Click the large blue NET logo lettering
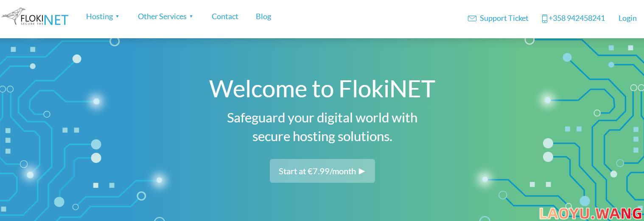This screenshot has height=221, width=644. [x=56, y=20]
